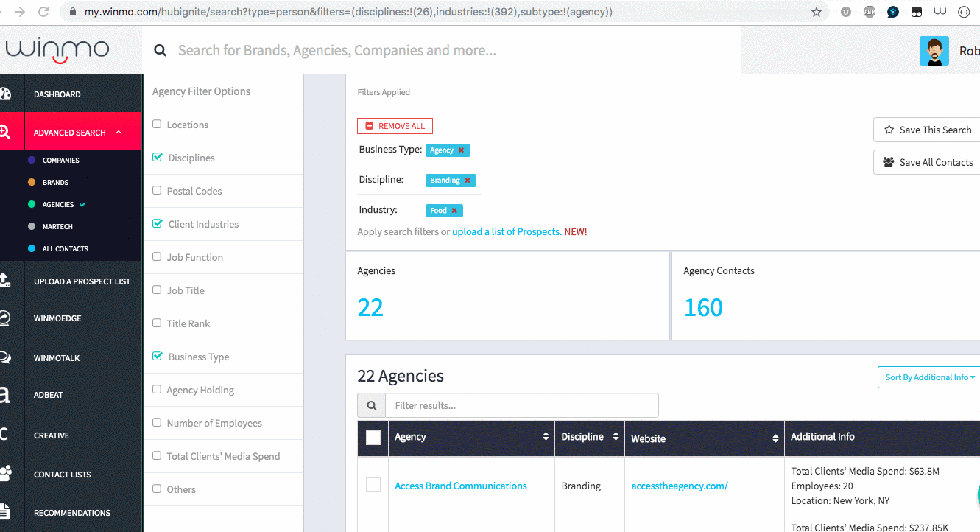Collapse the Advanced Search menu chevron
Image resolution: width=980 pixels, height=532 pixels.
point(119,133)
